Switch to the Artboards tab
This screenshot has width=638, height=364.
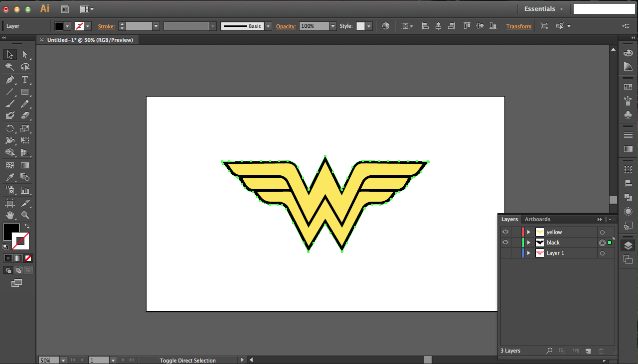[537, 219]
